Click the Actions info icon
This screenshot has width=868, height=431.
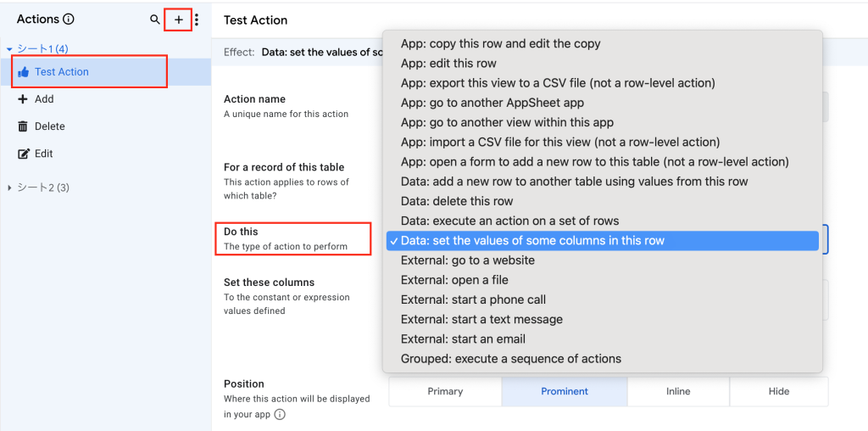69,20
